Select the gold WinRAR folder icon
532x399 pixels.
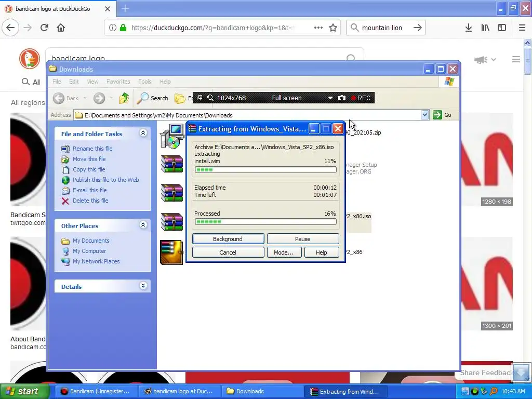(171, 252)
